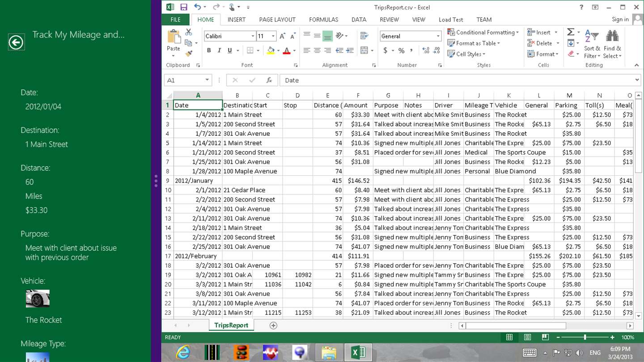Increase font size with the large A
Screen dimensions: 644x362
tap(283, 36)
